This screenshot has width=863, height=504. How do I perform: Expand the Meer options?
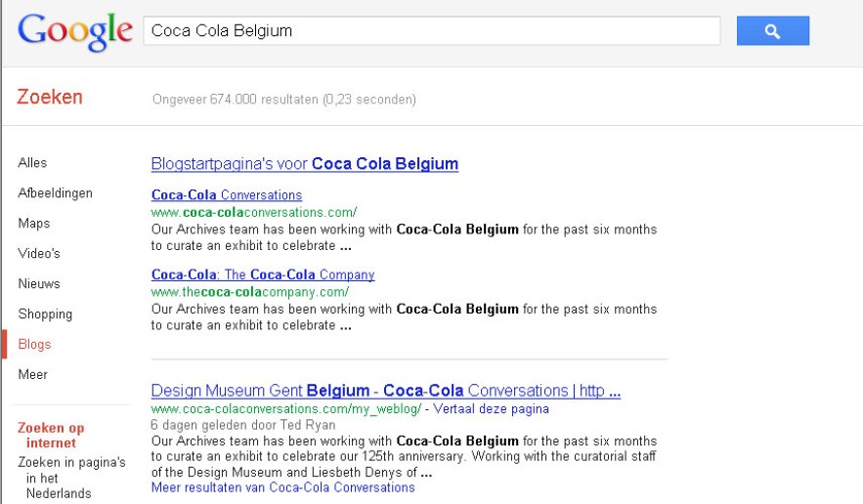click(x=33, y=375)
